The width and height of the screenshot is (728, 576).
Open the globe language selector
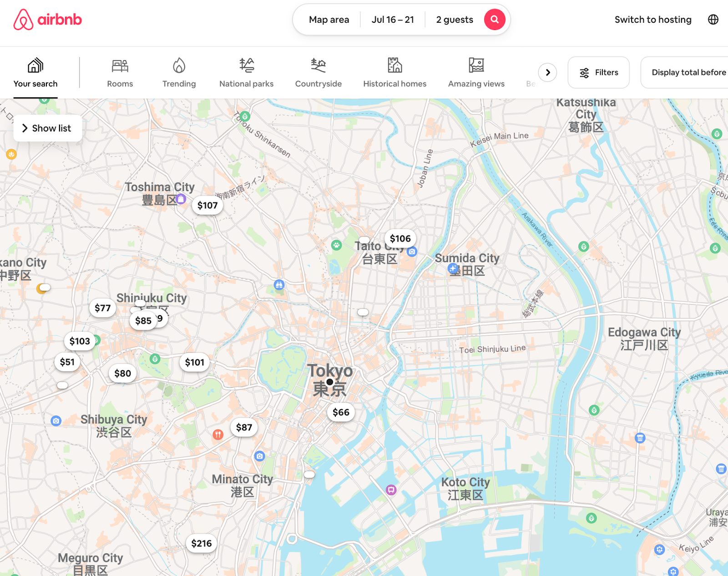coord(713,20)
